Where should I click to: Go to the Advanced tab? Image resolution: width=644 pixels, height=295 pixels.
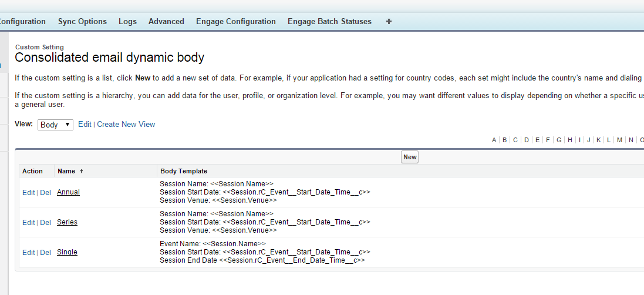click(x=166, y=22)
